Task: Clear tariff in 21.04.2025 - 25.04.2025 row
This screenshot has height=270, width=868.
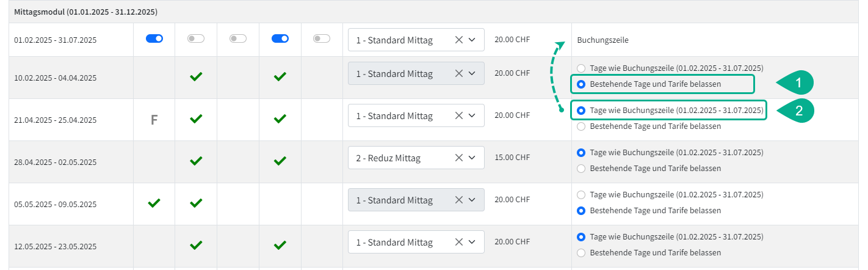Action: click(x=459, y=115)
